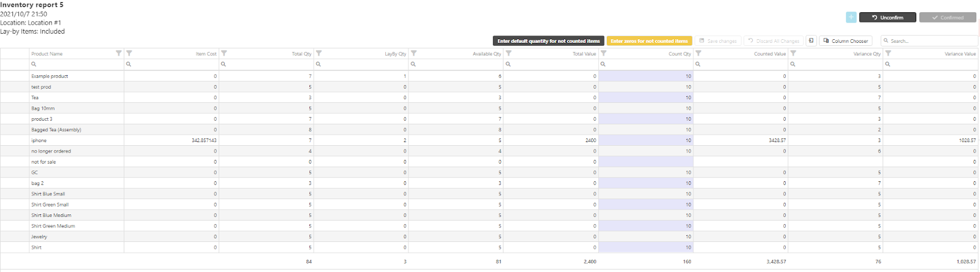The height and width of the screenshot is (272, 980).
Task: Sort by the Available Qty column header
Action: 487,54
